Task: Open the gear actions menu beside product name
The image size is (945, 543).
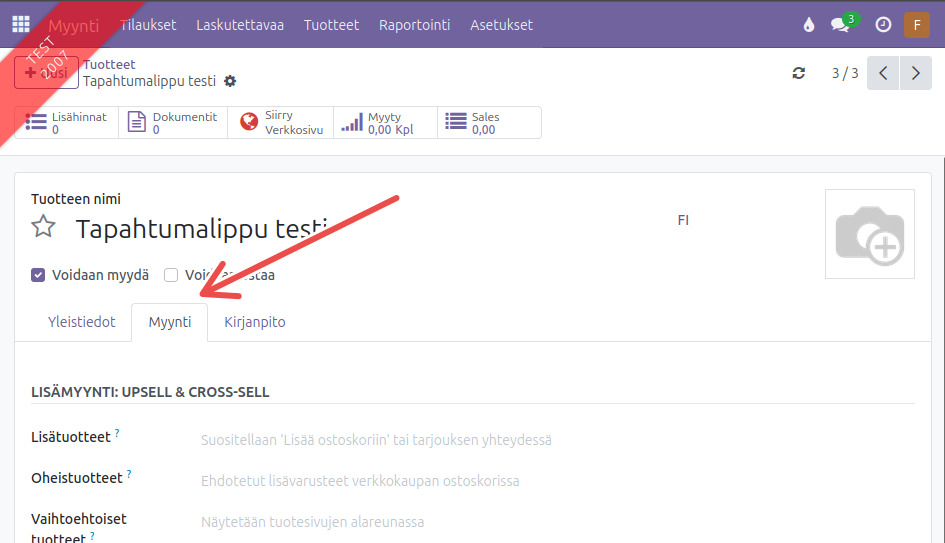Action: (231, 81)
